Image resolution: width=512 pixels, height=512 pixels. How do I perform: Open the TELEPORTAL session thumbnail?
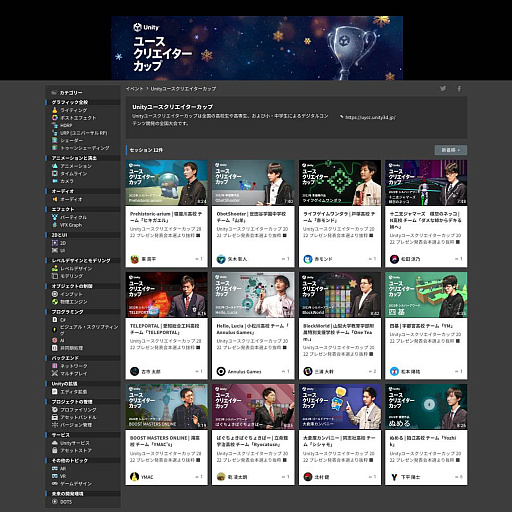coord(167,294)
